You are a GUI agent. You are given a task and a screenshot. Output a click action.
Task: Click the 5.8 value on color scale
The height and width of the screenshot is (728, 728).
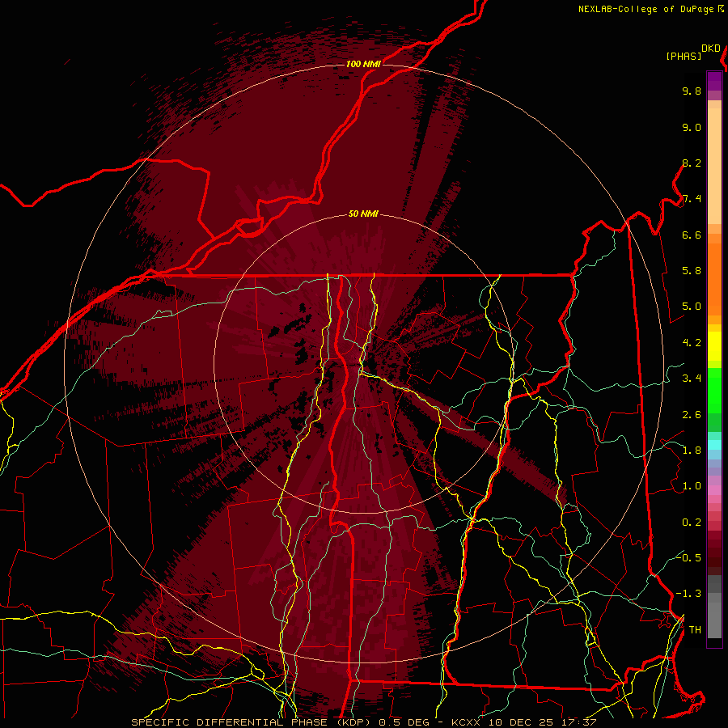tap(692, 271)
